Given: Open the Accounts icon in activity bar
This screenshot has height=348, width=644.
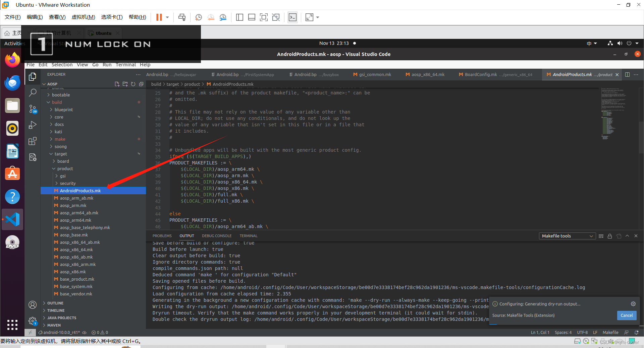Looking at the screenshot, I should [x=33, y=305].
